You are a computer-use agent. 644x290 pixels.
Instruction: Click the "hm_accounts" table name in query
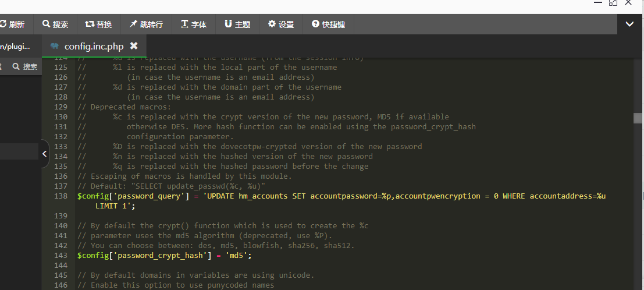tap(263, 196)
